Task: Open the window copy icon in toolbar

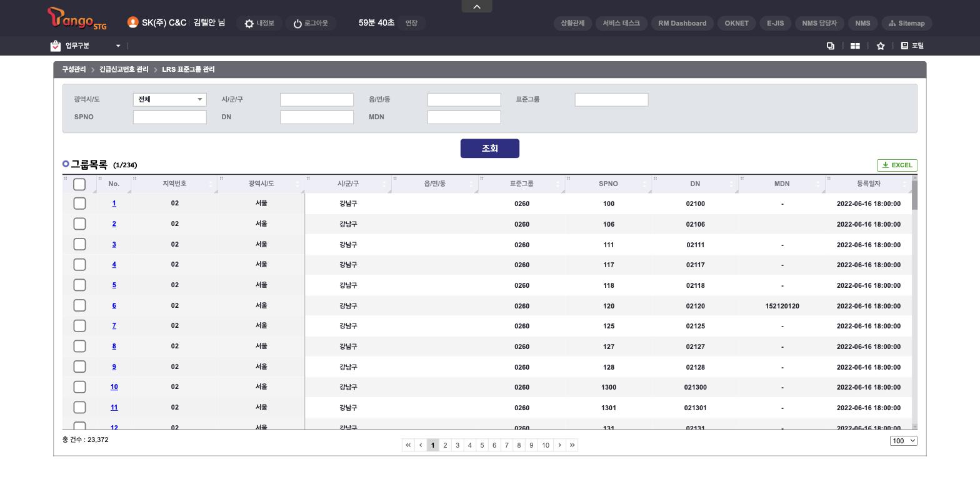Action: coord(831,46)
